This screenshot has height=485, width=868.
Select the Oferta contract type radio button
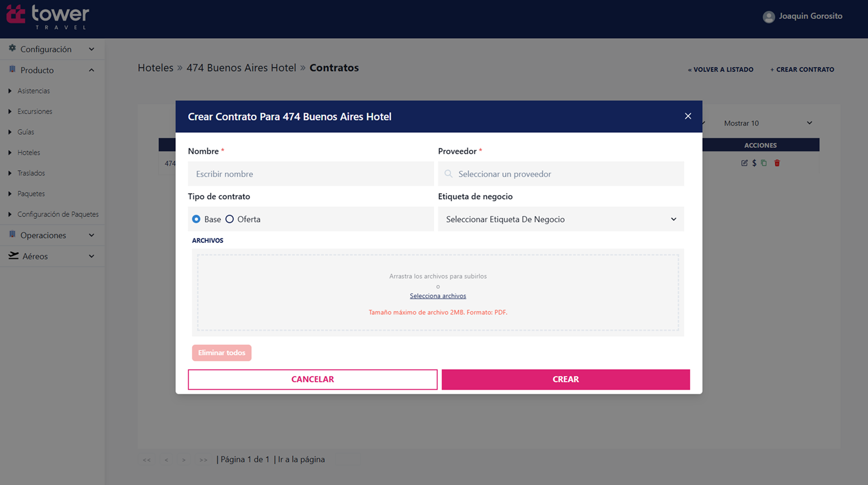click(230, 219)
